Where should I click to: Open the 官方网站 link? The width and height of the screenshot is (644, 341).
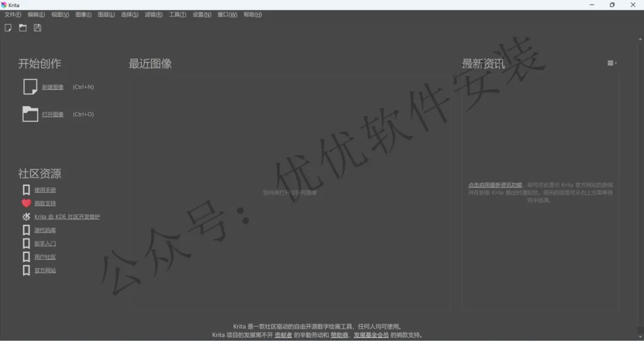tap(45, 270)
